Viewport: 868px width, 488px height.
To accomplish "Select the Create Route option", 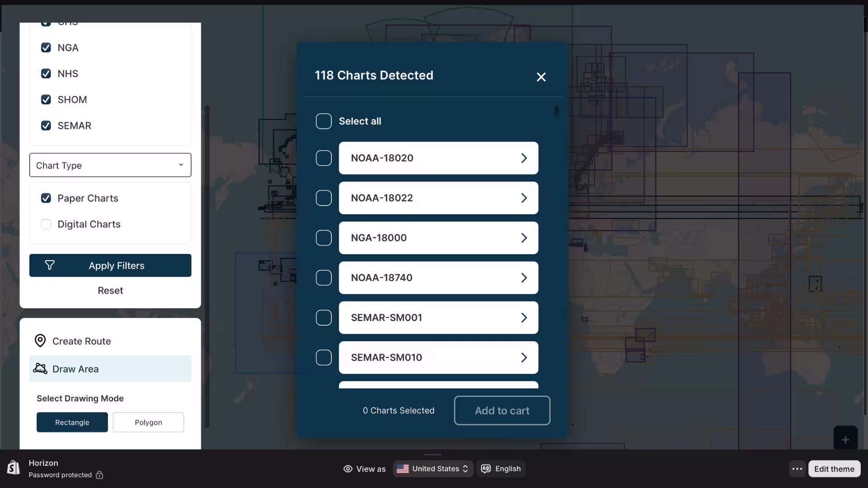I will coord(110,341).
